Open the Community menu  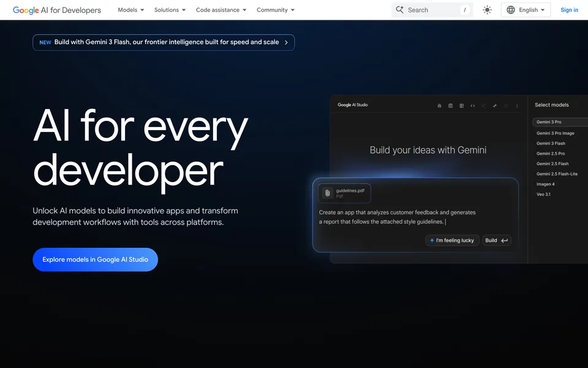click(275, 10)
